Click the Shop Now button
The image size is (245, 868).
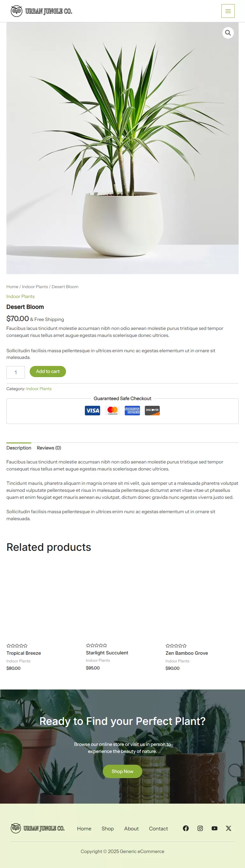[x=122, y=771]
